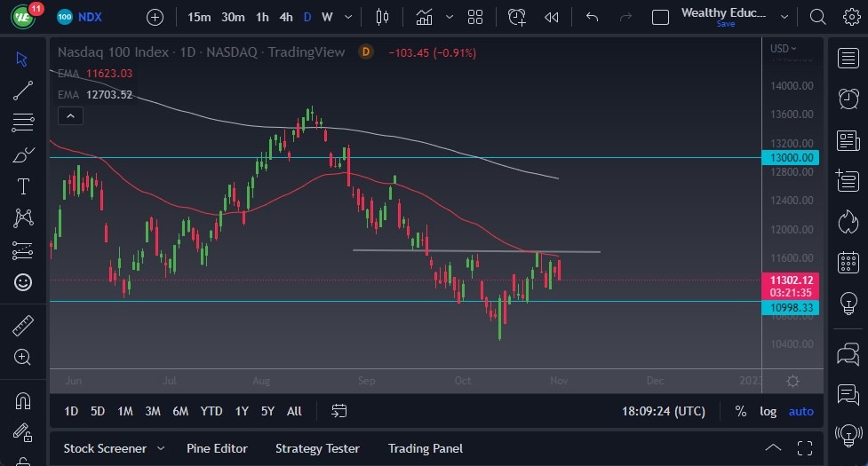
Task: Select the daily D timeframe
Action: [x=307, y=17]
